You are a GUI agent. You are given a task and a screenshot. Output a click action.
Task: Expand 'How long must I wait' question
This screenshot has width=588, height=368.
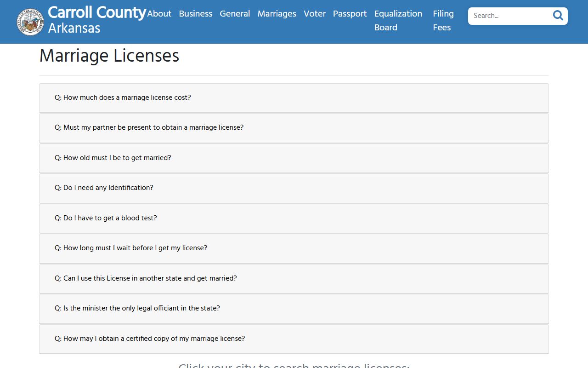(294, 248)
